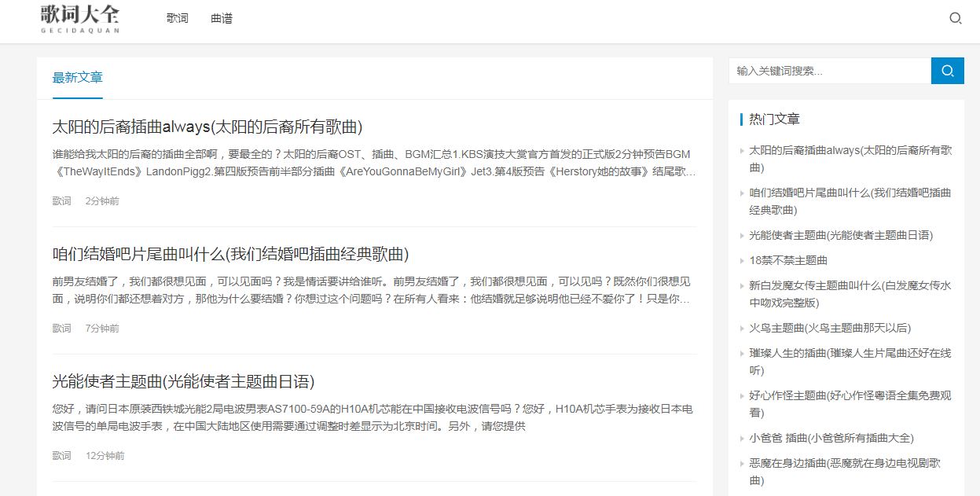Open sidebar article 火鸟主题曲(火鸟主题曲那天以后)
This screenshot has height=496, width=980.
[830, 328]
